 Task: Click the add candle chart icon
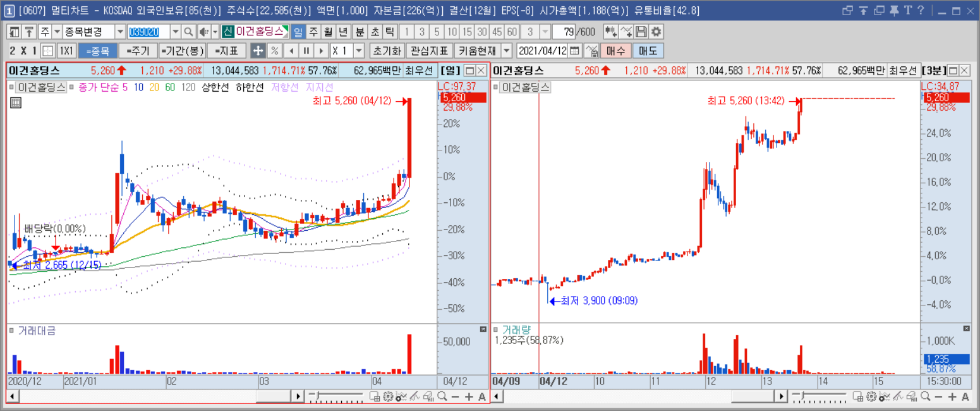pyautogui.click(x=611, y=32)
